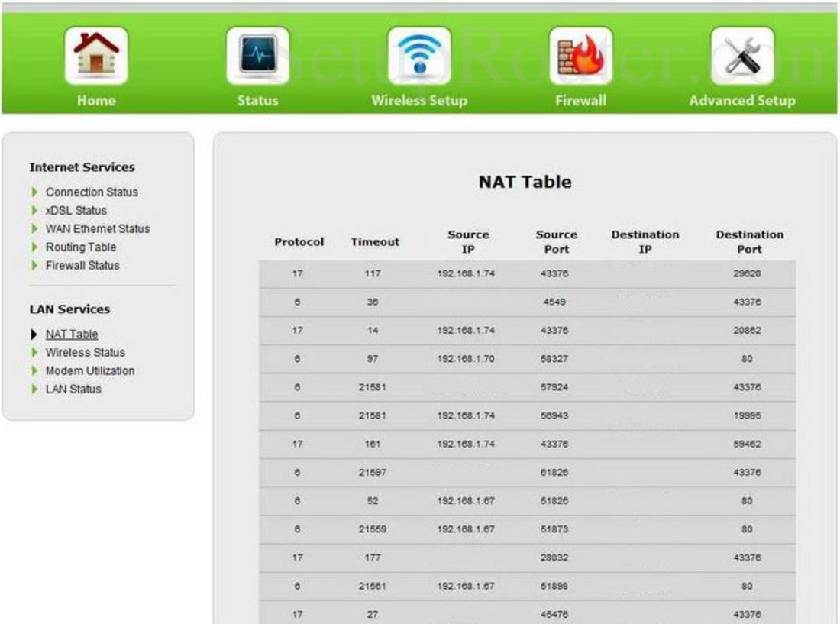Click green arrow beside Connection Status

click(34, 192)
